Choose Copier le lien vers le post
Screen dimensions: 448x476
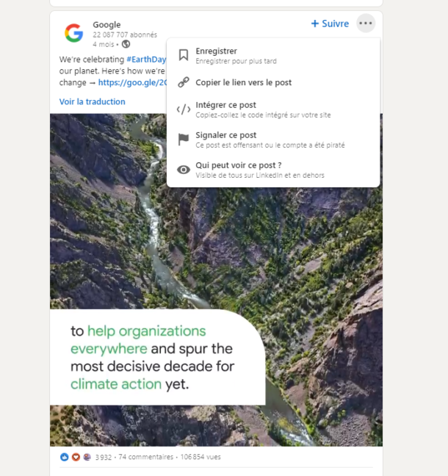pos(273,82)
